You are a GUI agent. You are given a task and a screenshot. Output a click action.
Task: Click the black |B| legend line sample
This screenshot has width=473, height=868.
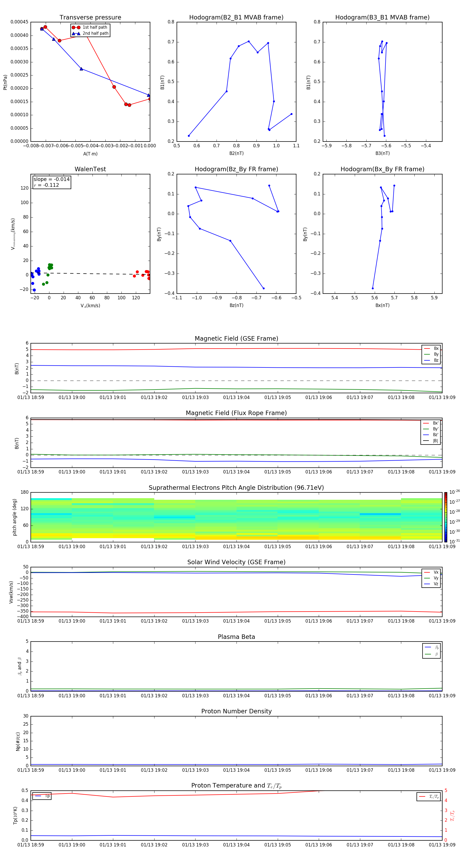426,441
